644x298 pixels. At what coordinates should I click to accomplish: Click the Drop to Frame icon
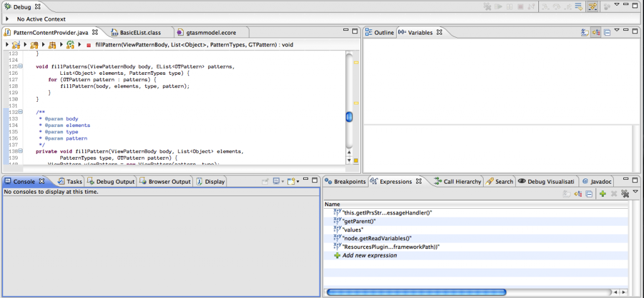579,6
